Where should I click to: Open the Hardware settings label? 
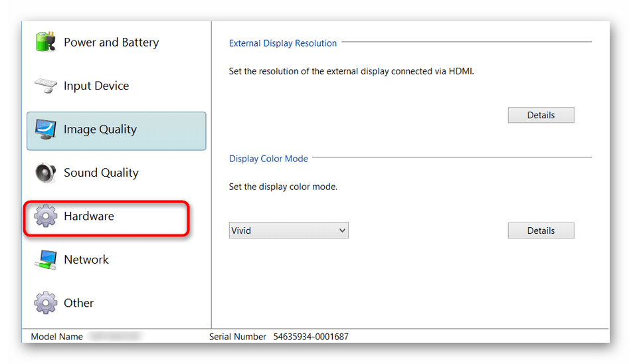(89, 217)
